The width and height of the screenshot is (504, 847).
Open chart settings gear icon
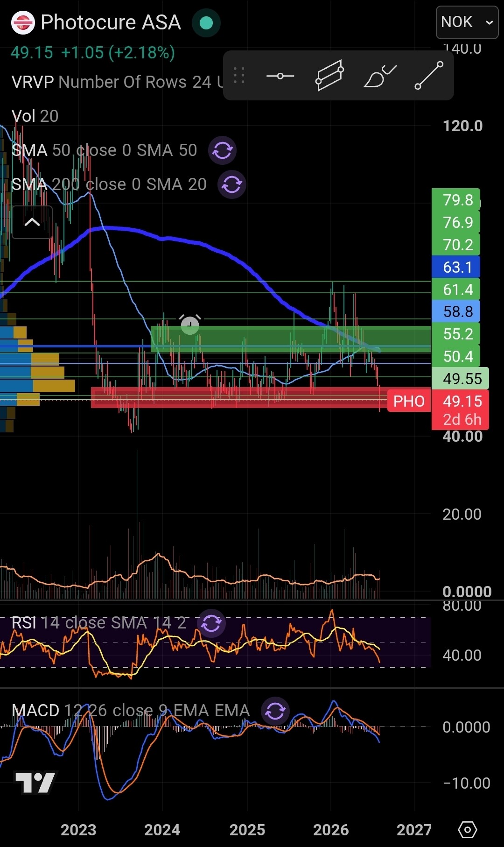click(467, 830)
